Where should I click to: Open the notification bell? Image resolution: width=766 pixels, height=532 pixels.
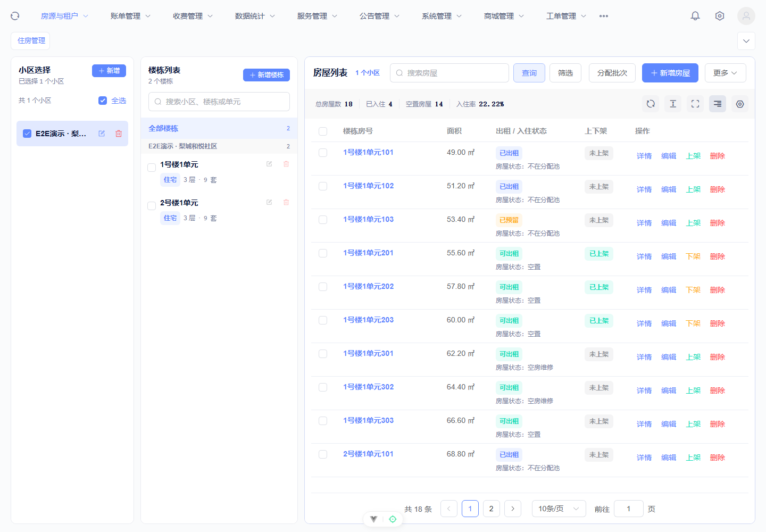[695, 16]
